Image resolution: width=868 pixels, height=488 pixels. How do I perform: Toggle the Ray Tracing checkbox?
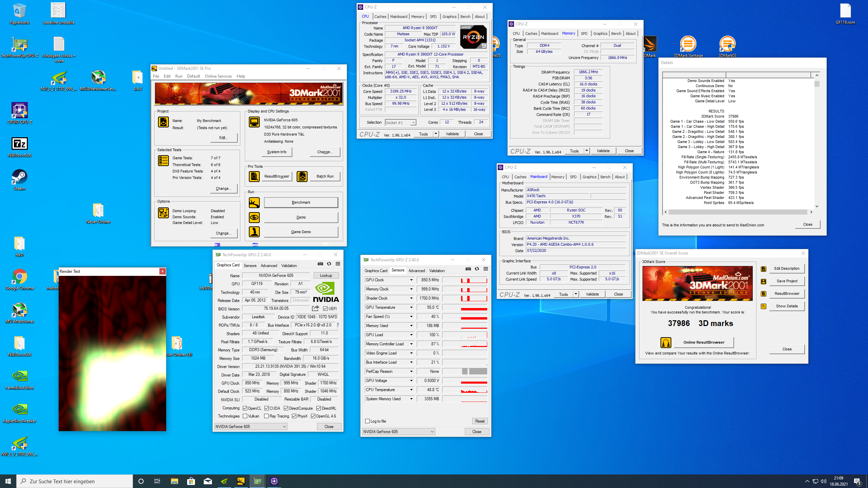coord(266,416)
